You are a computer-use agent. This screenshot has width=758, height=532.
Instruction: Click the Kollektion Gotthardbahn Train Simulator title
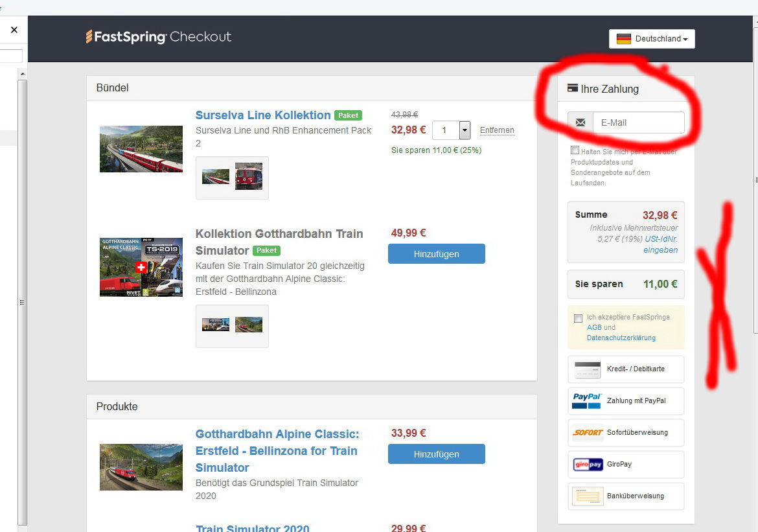pyautogui.click(x=279, y=242)
